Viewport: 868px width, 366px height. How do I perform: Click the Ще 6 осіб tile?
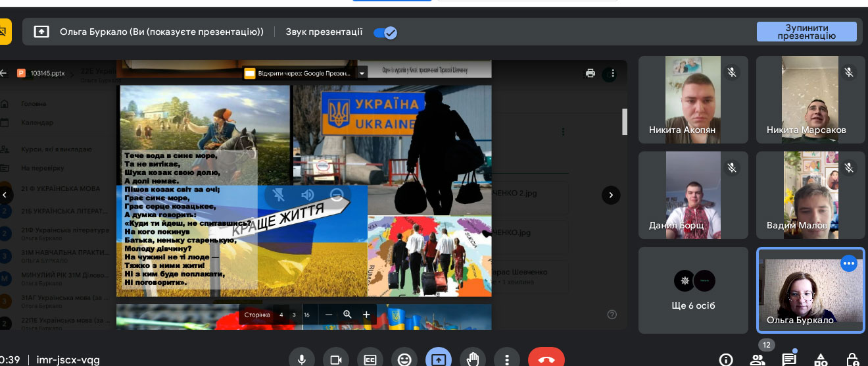(693, 290)
